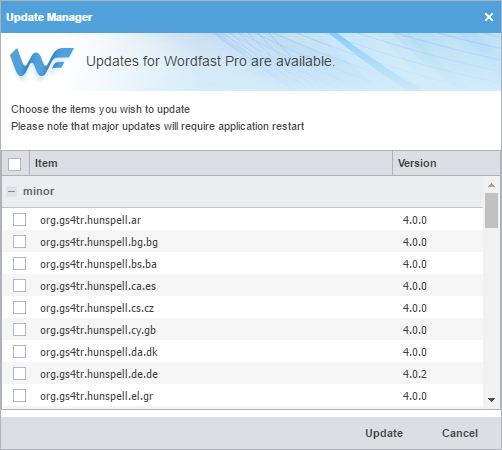Select the org.gs4tr.hunspell.ar item text
Image resolution: width=502 pixels, height=450 pixels.
point(91,220)
